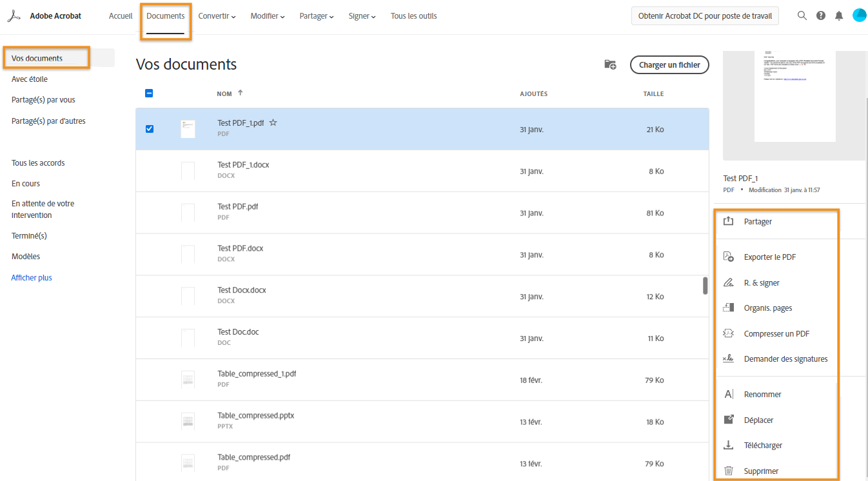Click the Télécharger download icon
Viewport: 868px width, 481px height.
point(729,446)
